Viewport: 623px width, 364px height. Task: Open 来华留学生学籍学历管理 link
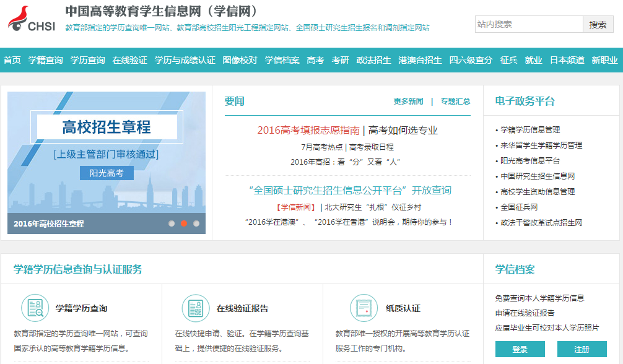click(x=541, y=145)
